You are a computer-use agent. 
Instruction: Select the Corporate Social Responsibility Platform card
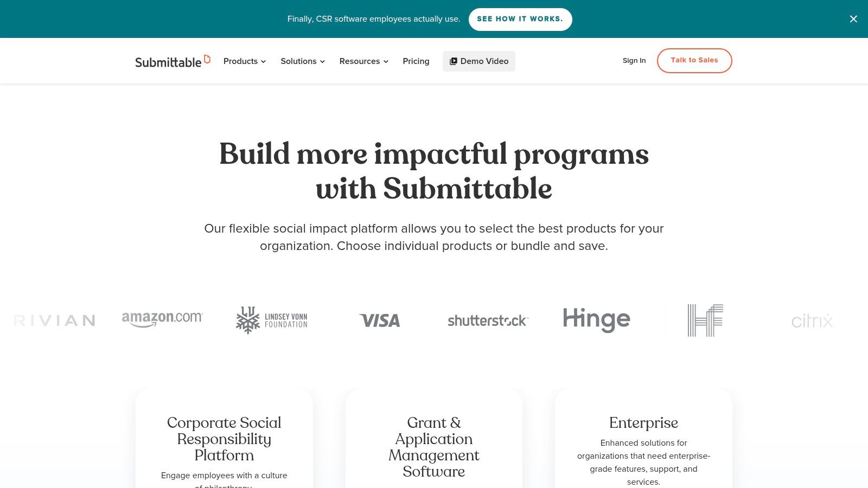pyautogui.click(x=224, y=439)
